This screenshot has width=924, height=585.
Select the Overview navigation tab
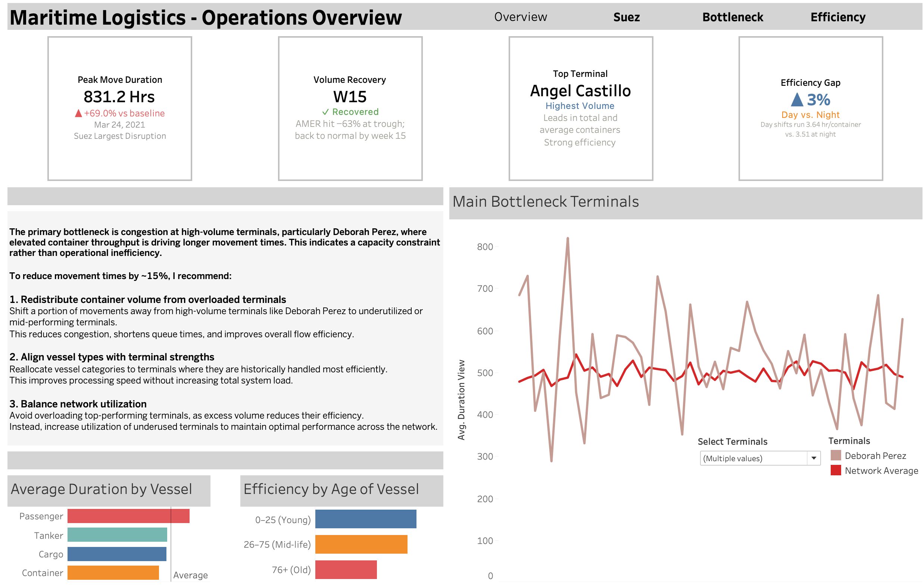tap(520, 17)
